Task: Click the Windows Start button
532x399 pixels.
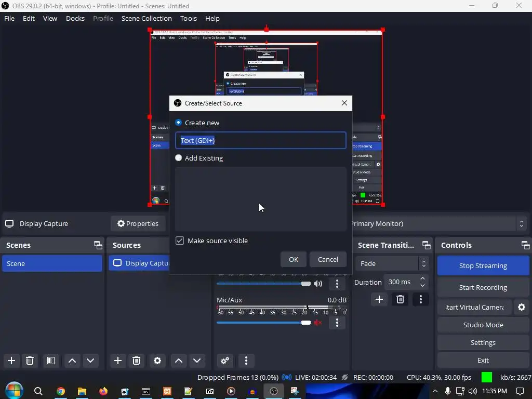Action: [14, 391]
